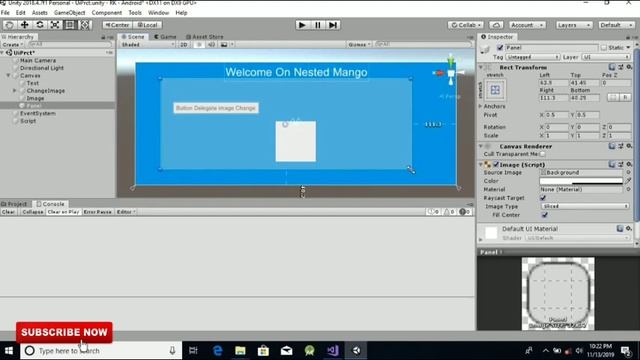
Task: Switch to the Game tab
Action: coord(166,37)
